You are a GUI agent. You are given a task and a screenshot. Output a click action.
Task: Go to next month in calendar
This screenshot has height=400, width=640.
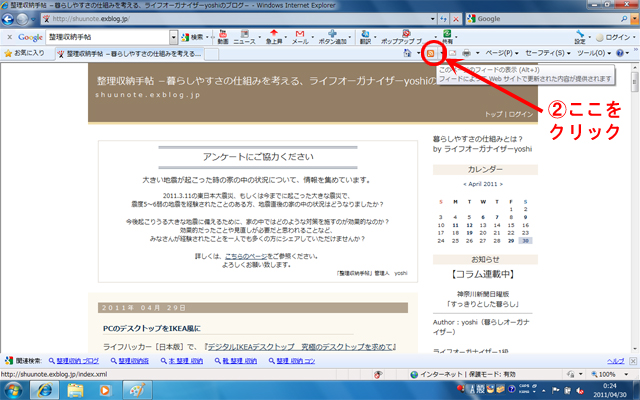click(x=501, y=184)
